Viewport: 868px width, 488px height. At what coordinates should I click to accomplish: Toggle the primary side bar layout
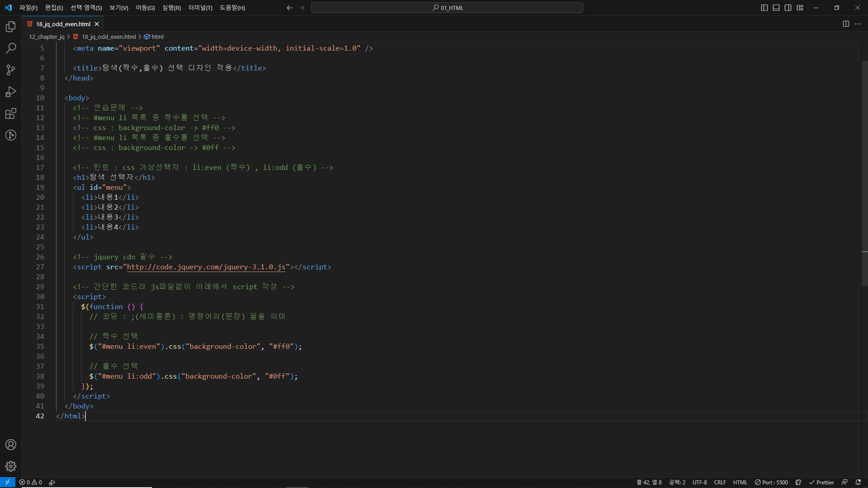pos(764,8)
